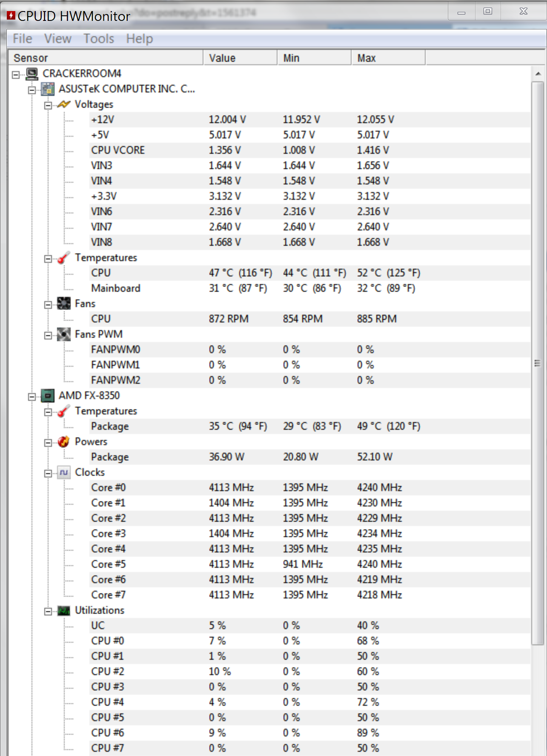This screenshot has height=756, width=547.
Task: Minimize the HWMonitor window
Action: point(461,11)
